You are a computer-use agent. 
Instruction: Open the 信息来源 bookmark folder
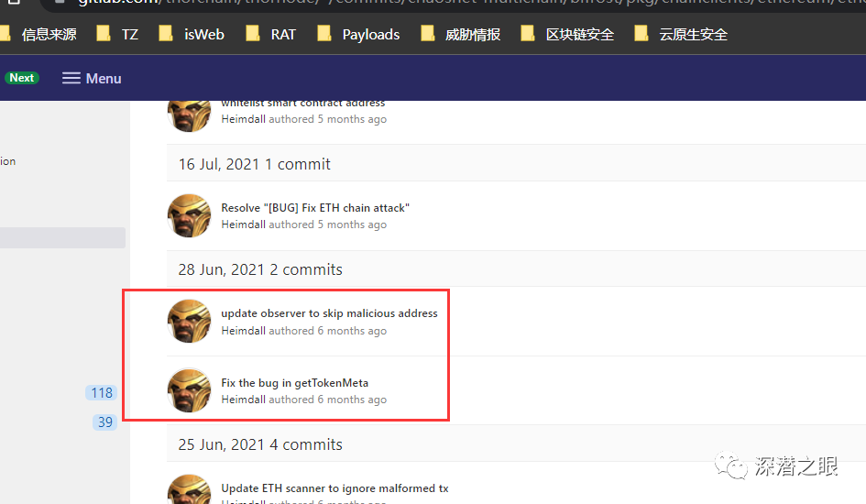tap(38, 34)
